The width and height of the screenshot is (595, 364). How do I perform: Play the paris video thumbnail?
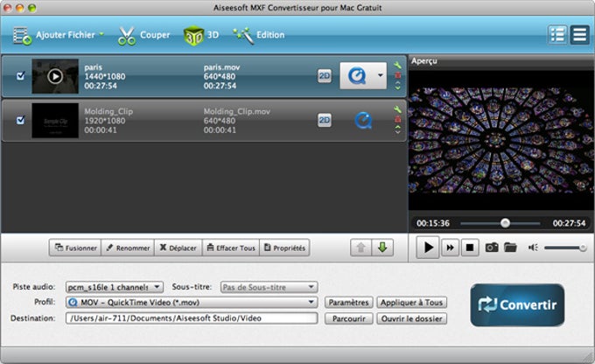click(x=55, y=76)
